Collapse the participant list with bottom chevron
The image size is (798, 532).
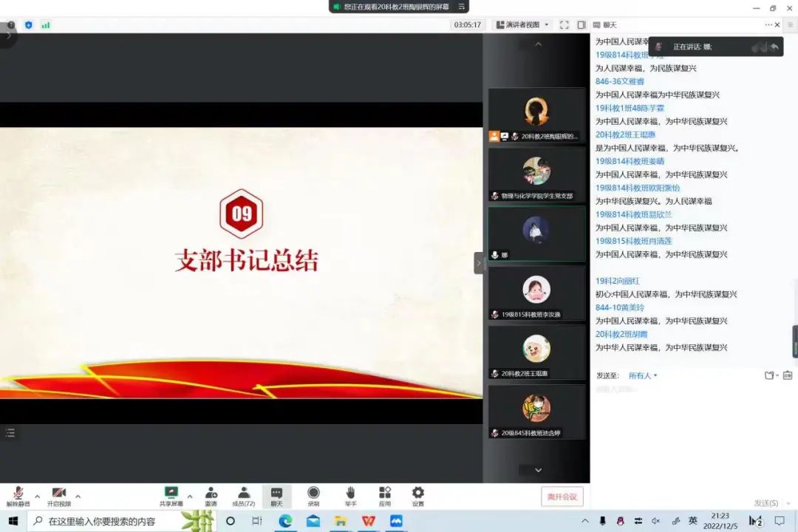click(x=537, y=470)
